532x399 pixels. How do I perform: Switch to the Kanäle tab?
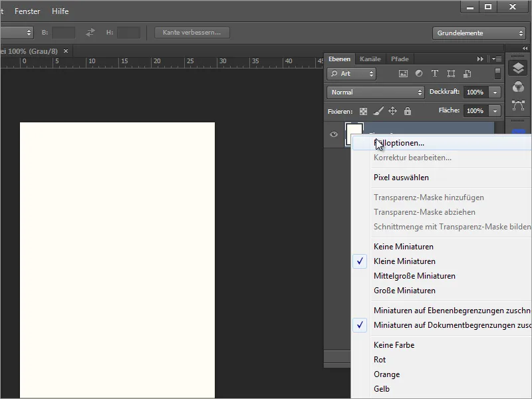370,59
